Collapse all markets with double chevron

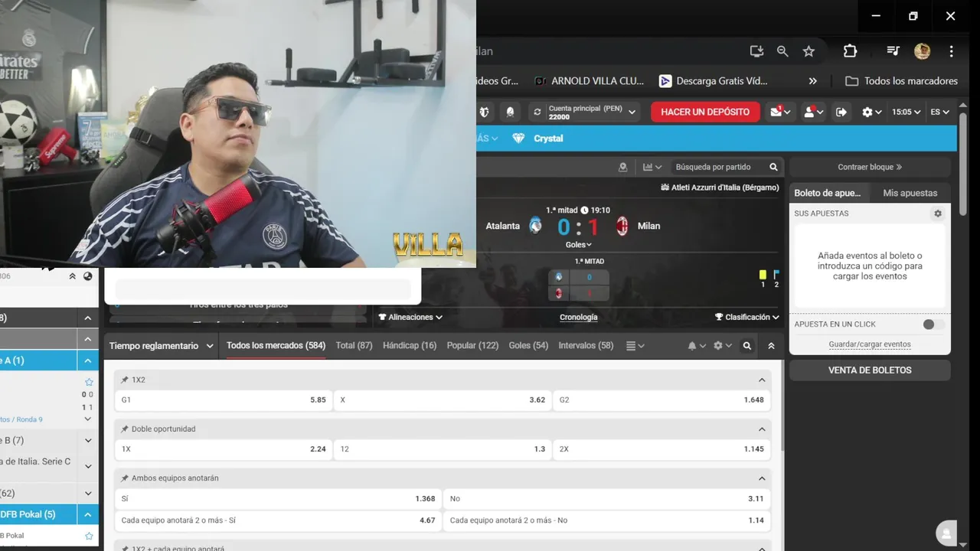771,346
